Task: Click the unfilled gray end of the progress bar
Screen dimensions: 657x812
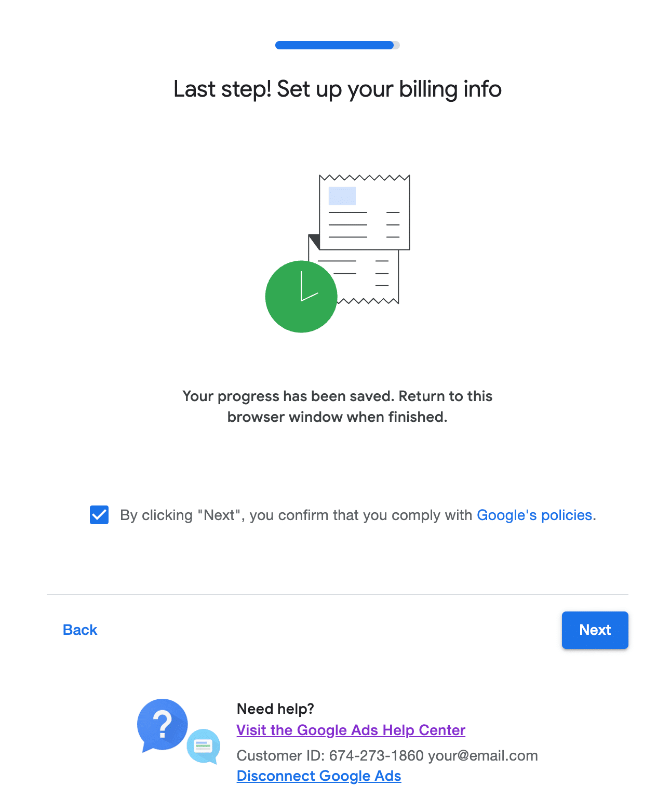Action: pyautogui.click(x=397, y=45)
